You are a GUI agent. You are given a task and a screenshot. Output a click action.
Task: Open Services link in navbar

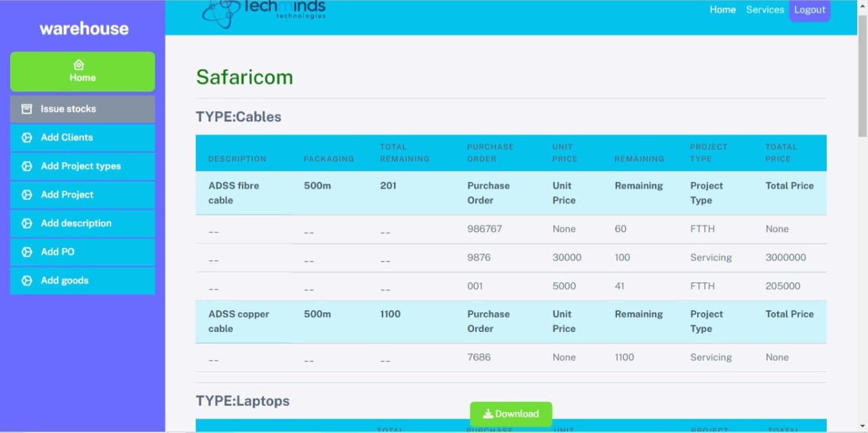pos(765,10)
